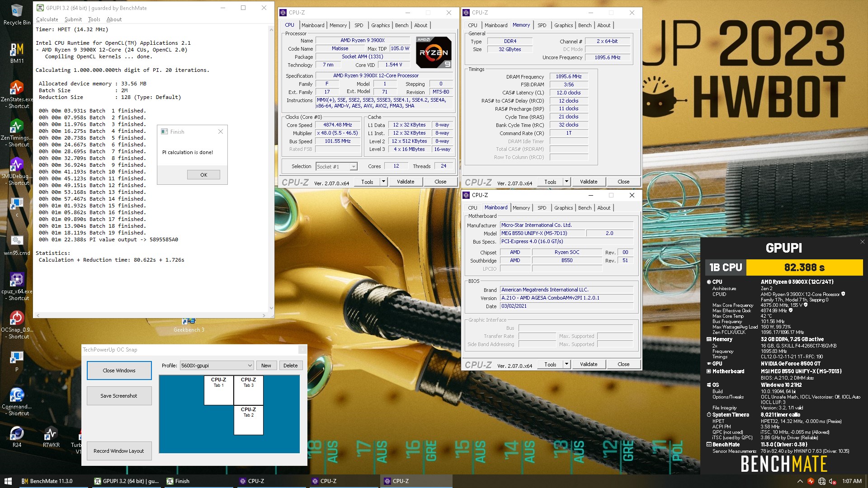Click the GPUPI horizontal scrollbar
This screenshot has width=868, height=488.
coord(151,315)
